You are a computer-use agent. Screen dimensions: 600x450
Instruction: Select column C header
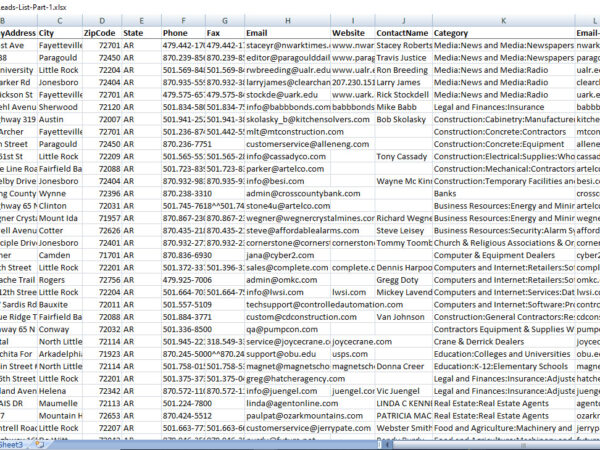(x=60, y=21)
